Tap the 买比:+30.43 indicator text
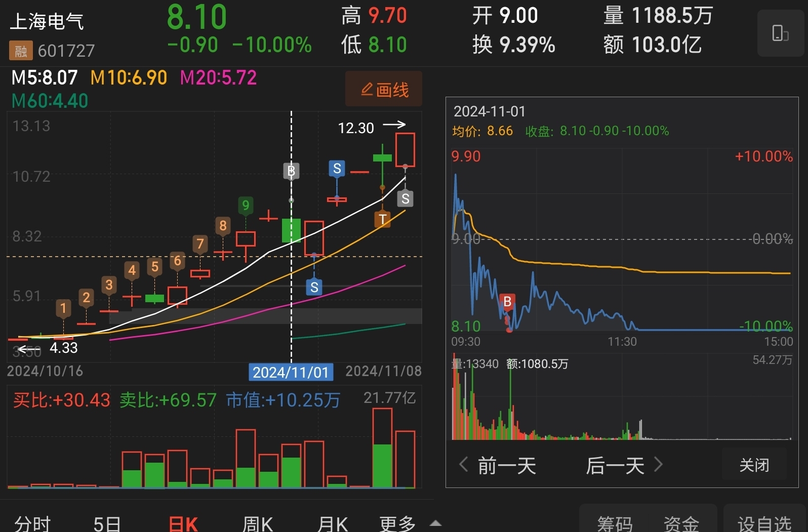 pyautogui.click(x=61, y=400)
